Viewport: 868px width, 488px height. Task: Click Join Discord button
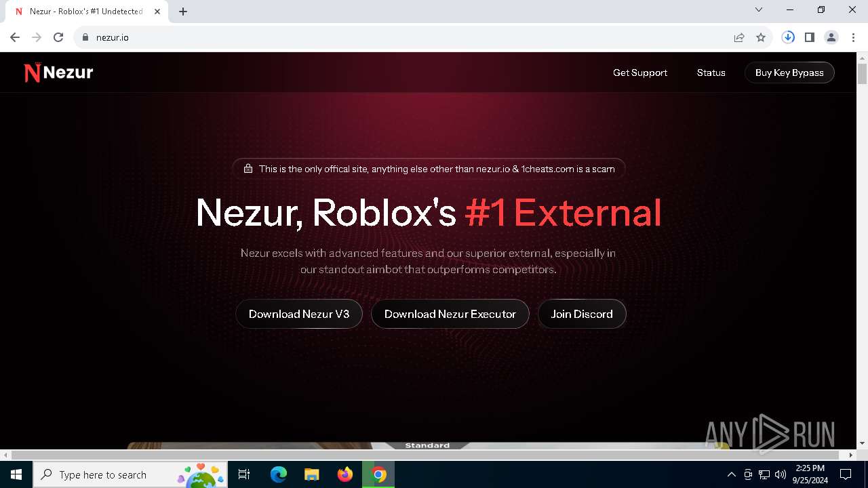point(582,314)
